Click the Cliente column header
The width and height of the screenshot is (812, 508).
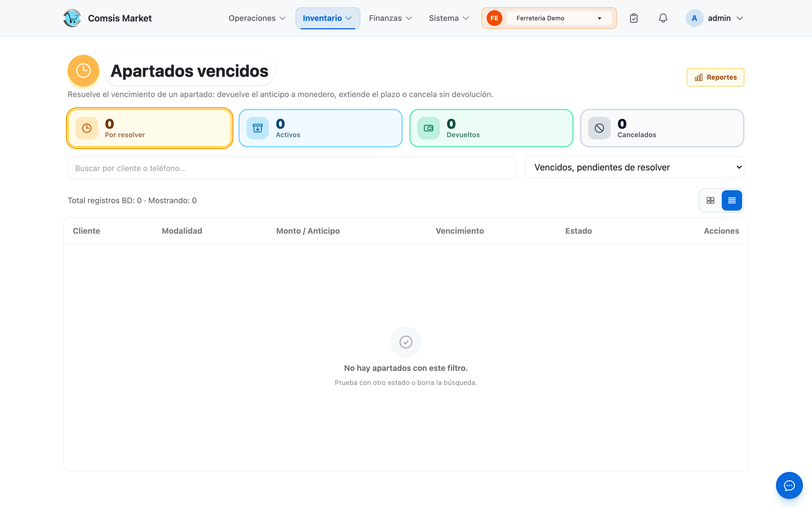point(86,231)
